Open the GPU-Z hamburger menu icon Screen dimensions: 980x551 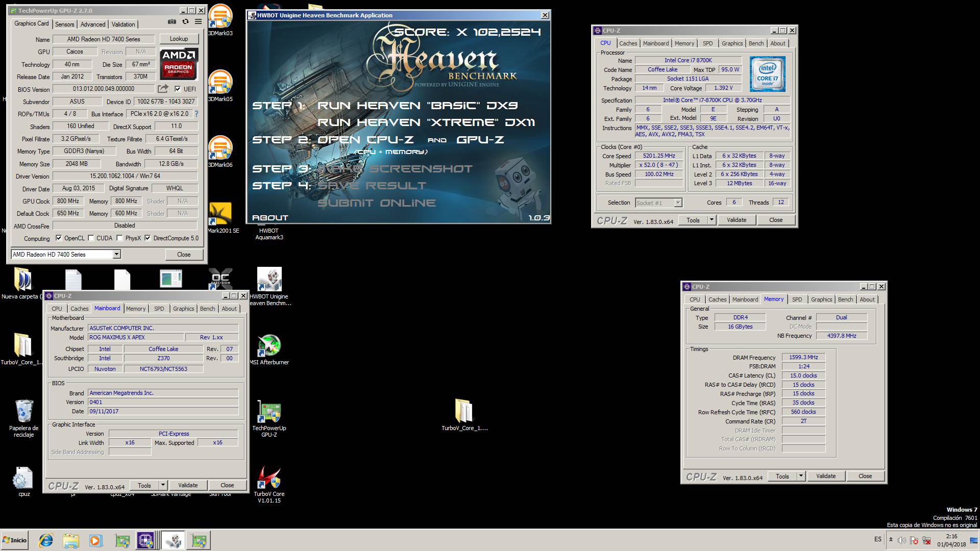coord(198,22)
